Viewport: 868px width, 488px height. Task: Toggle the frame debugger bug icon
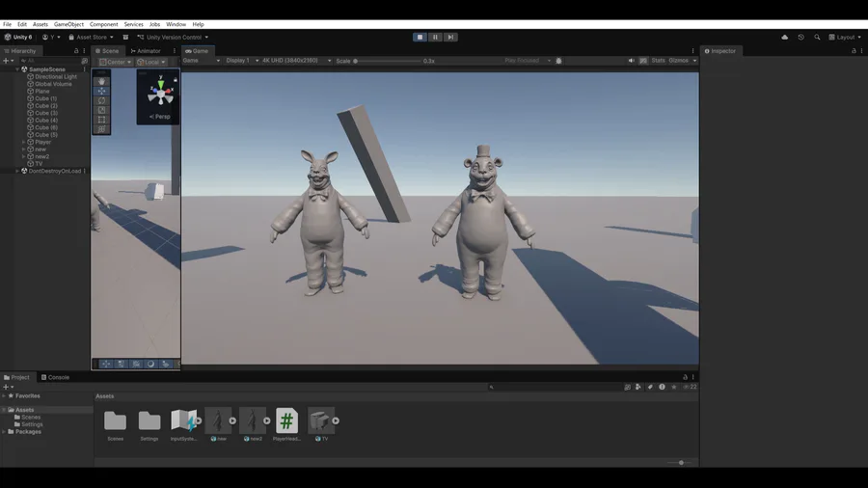[558, 61]
